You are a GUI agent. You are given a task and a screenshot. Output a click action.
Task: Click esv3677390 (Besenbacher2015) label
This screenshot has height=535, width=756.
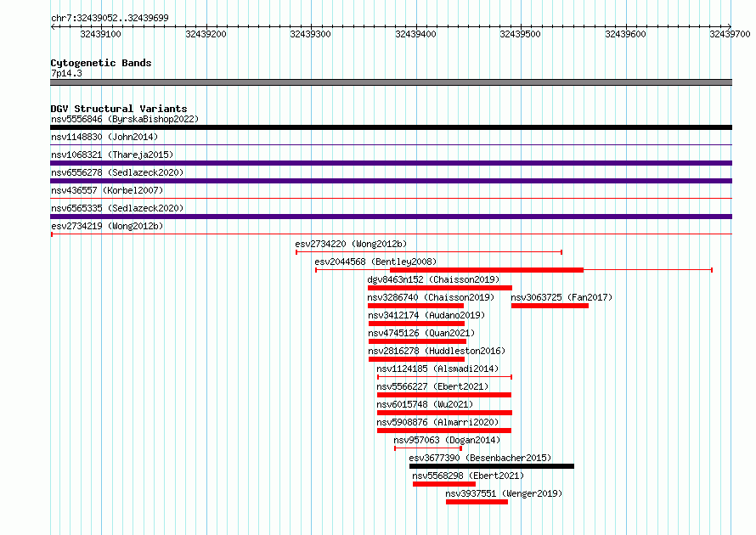tap(480, 458)
